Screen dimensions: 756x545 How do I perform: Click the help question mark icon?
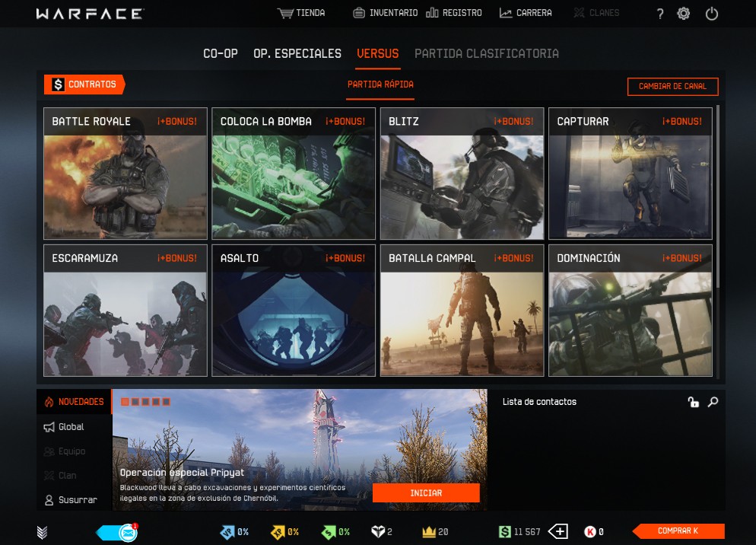click(660, 14)
